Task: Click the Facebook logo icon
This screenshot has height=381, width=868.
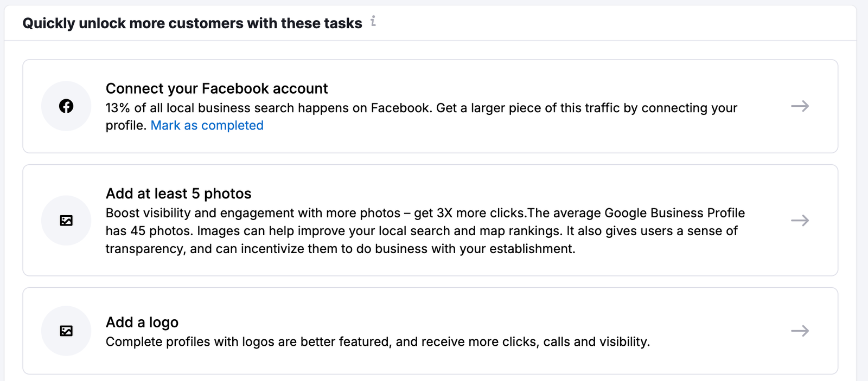Action: [66, 106]
